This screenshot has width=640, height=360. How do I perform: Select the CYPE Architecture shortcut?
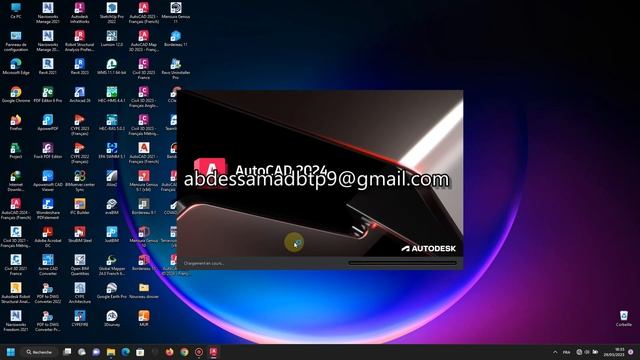[x=80, y=293]
